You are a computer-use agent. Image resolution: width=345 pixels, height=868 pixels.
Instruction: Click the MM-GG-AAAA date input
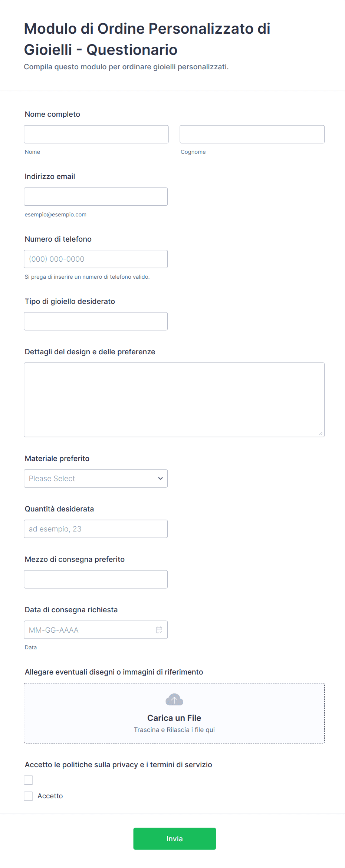(89, 630)
